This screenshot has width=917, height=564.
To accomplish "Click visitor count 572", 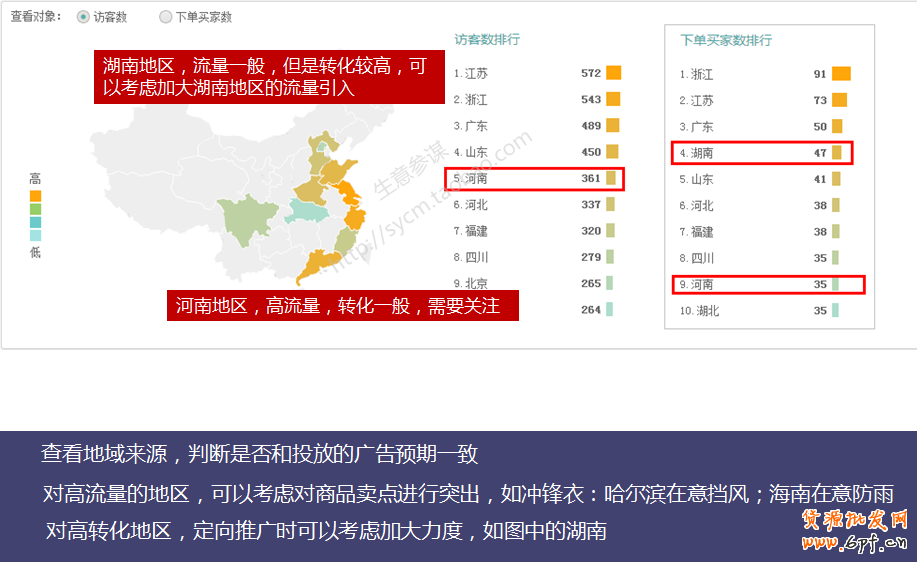I will pos(591,73).
